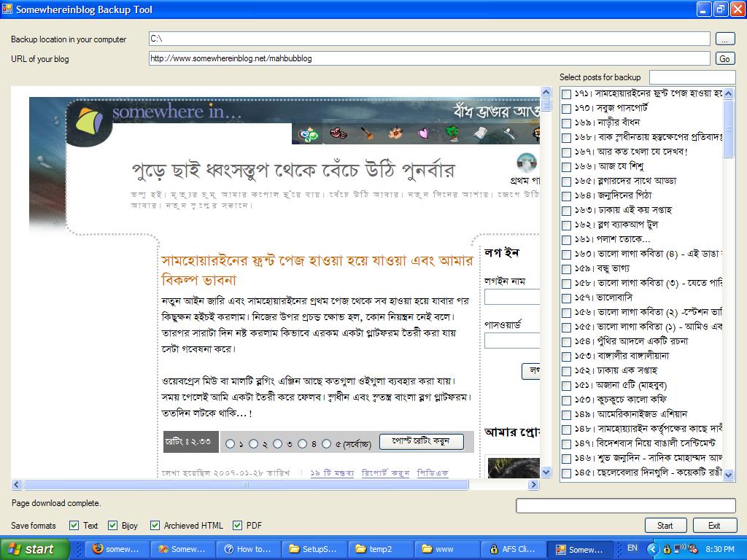The width and height of the screenshot is (747, 560).
Task: Select post ১৫৭ ভালোবাসি text
Action: coord(603,297)
